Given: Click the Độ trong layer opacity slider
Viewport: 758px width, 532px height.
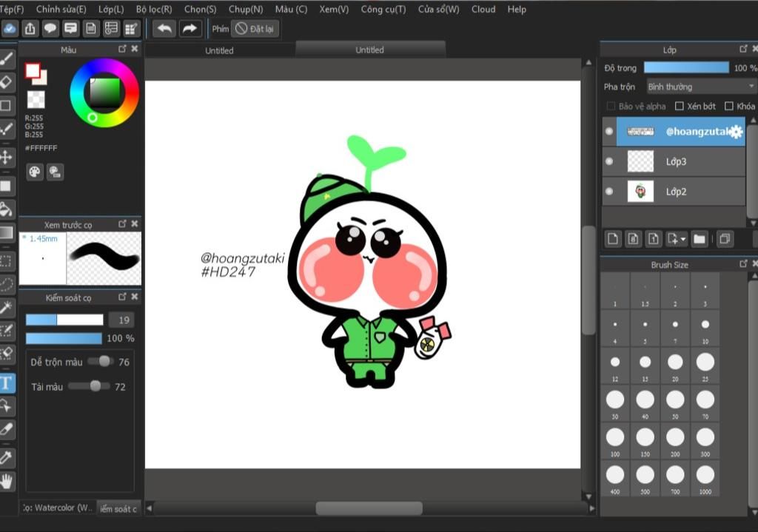Looking at the screenshot, I should (x=686, y=67).
